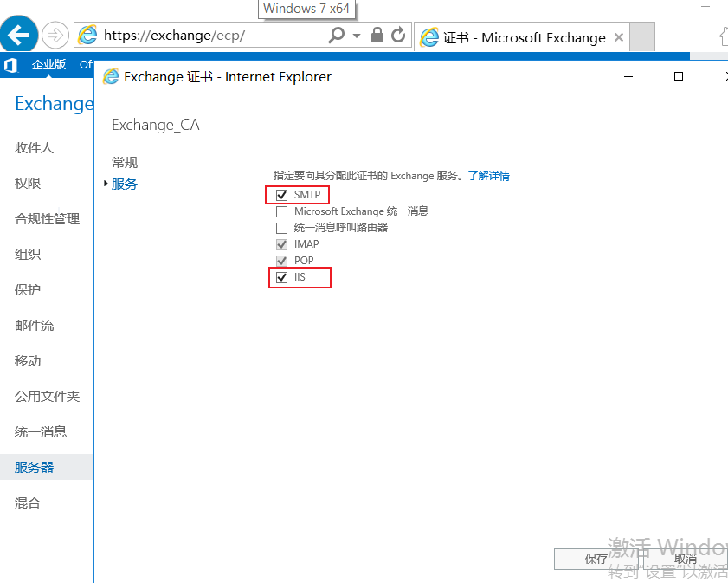Image resolution: width=728 pixels, height=583 pixels.
Task: Open 统一消息 in the left navigation
Action: point(41,432)
